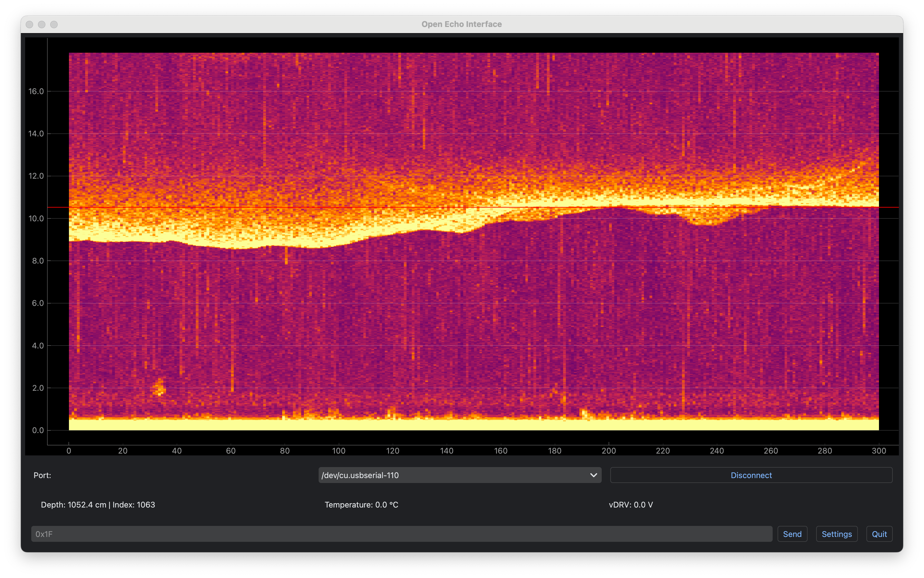
Task: Focus the 0x1F command input field
Action: click(x=401, y=534)
